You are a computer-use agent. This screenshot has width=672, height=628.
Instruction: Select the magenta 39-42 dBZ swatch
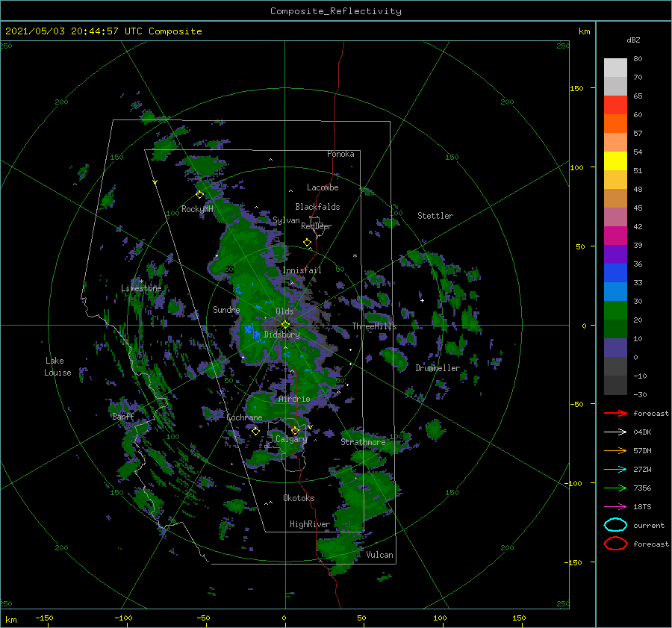point(615,236)
